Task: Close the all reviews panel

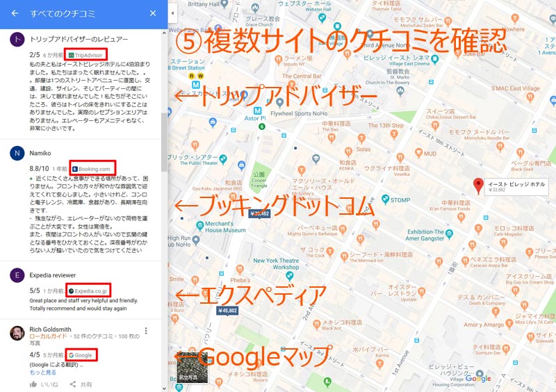Action: [x=153, y=13]
